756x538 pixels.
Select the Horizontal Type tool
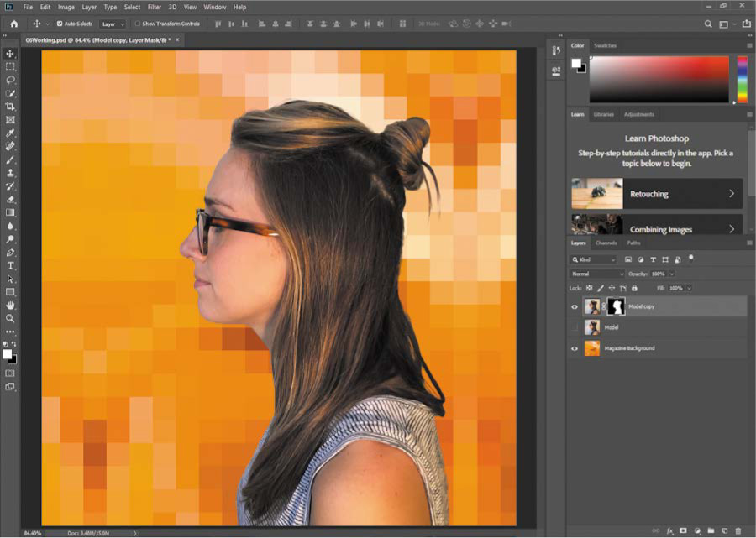(11, 265)
